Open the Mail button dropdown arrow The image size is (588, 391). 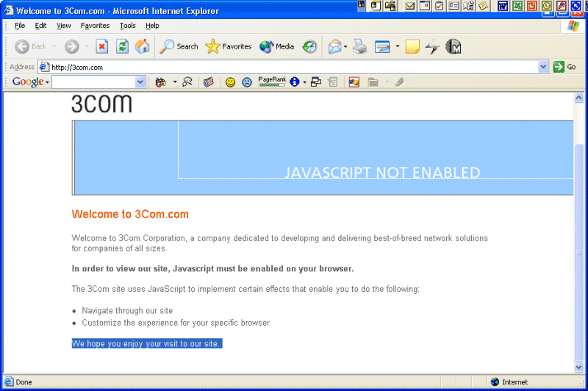coord(345,46)
